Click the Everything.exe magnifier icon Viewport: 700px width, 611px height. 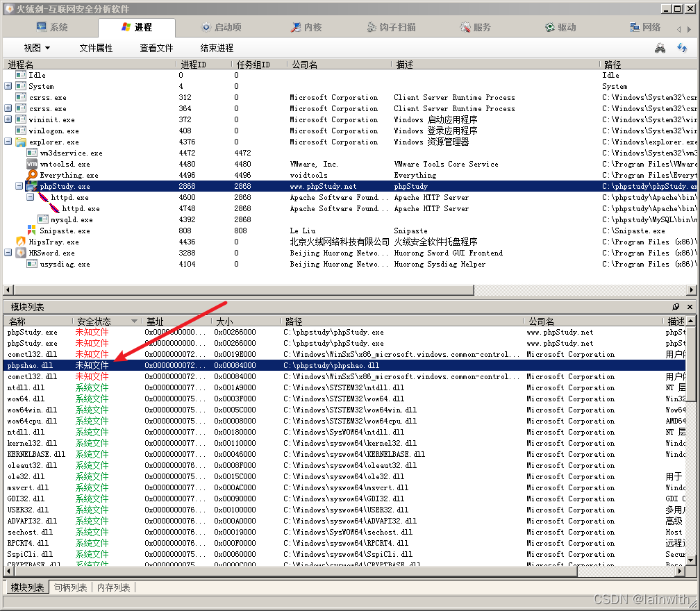pyautogui.click(x=32, y=175)
